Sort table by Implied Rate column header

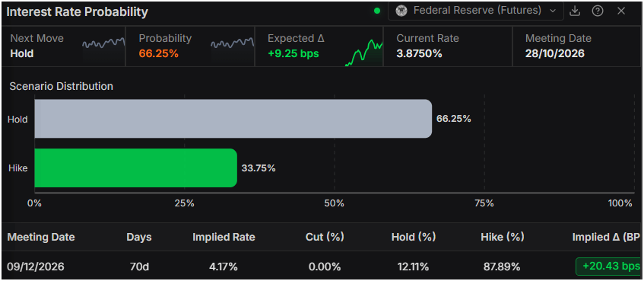point(224,237)
